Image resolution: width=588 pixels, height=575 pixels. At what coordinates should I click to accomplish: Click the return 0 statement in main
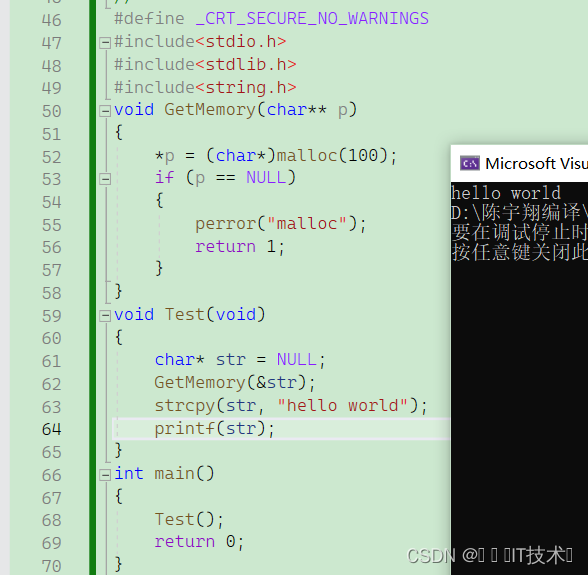[199, 542]
